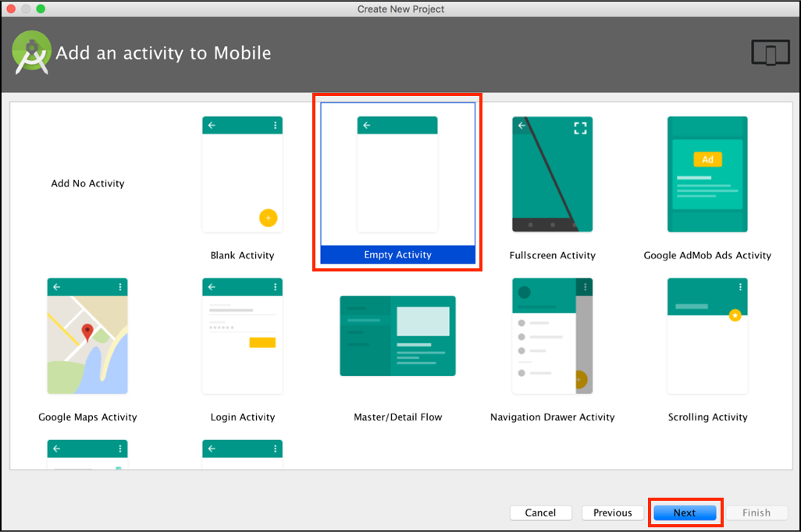Screen dimensions: 801x532
Task: Click the Empty Activity highlighted label
Action: coord(397,255)
